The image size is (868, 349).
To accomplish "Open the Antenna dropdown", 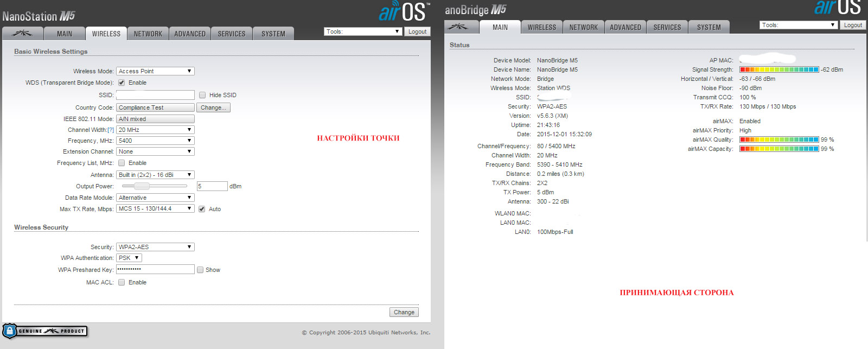I will pos(155,175).
